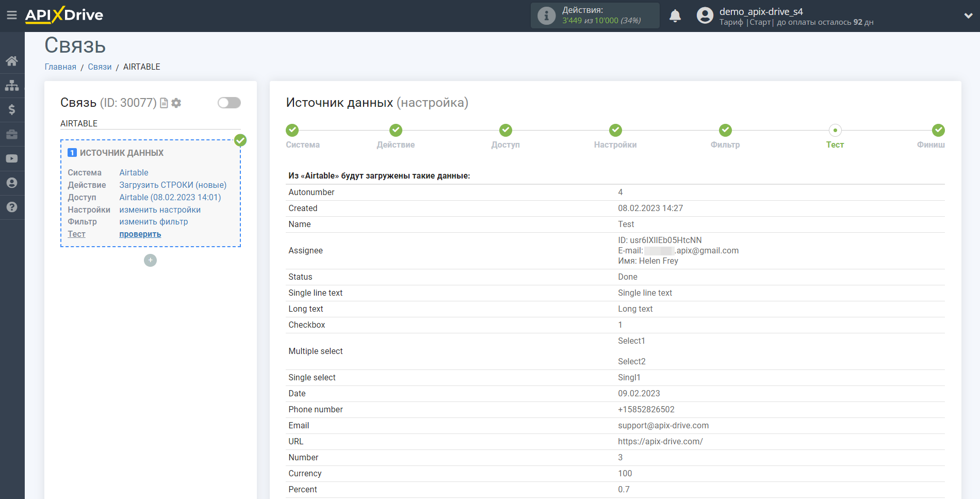Select the Select2 multiple select value

[x=632, y=361]
